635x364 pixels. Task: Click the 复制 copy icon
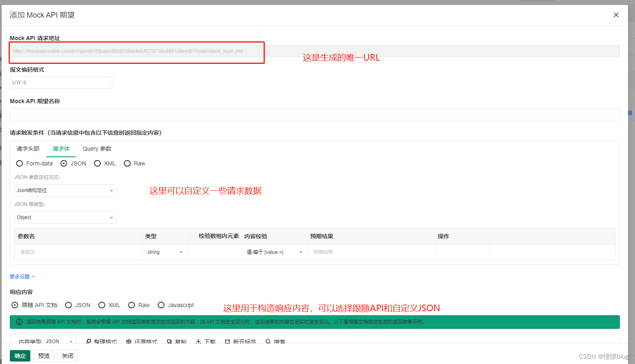click(169, 341)
